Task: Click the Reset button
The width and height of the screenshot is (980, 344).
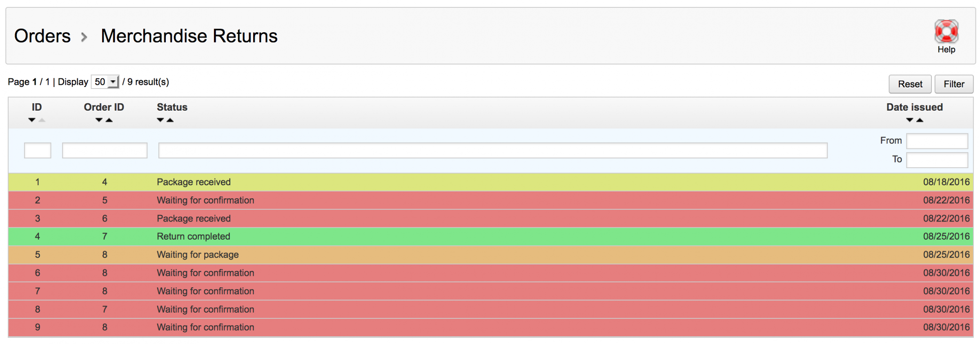Action: pos(910,84)
